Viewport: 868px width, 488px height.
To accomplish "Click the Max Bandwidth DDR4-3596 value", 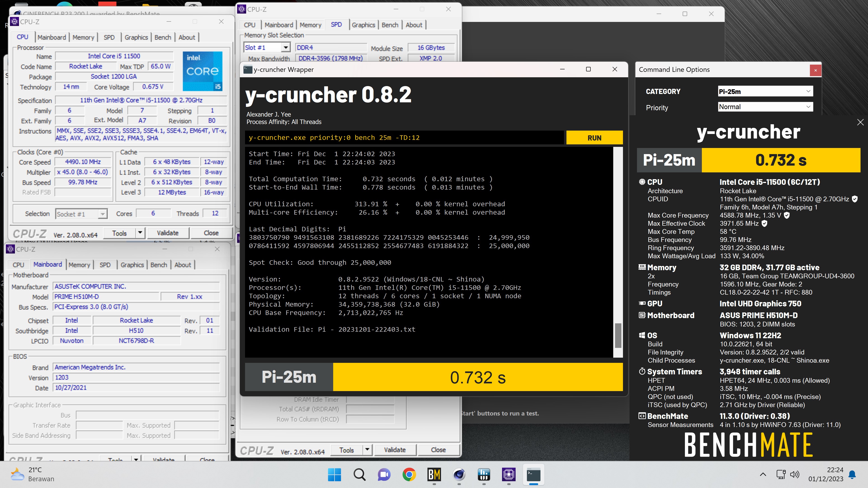I will point(330,58).
